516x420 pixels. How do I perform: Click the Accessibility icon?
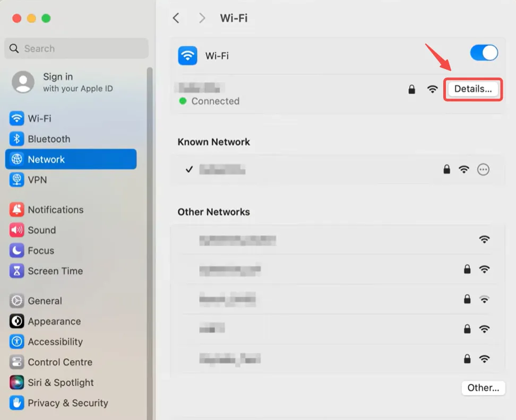(16, 342)
